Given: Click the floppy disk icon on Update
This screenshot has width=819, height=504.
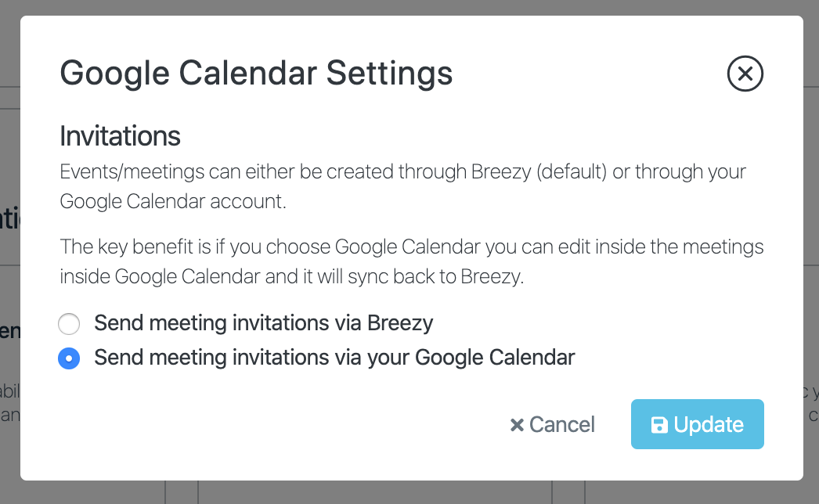Looking at the screenshot, I should 659,425.
